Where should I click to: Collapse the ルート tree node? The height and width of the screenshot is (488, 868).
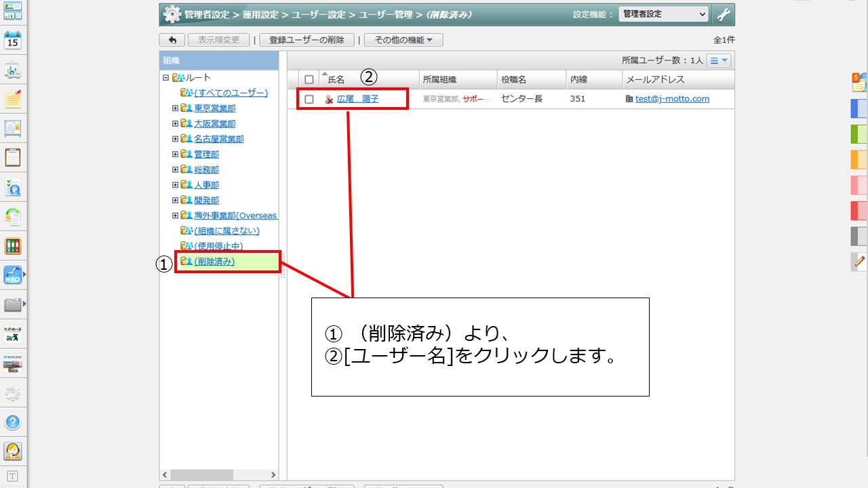165,78
